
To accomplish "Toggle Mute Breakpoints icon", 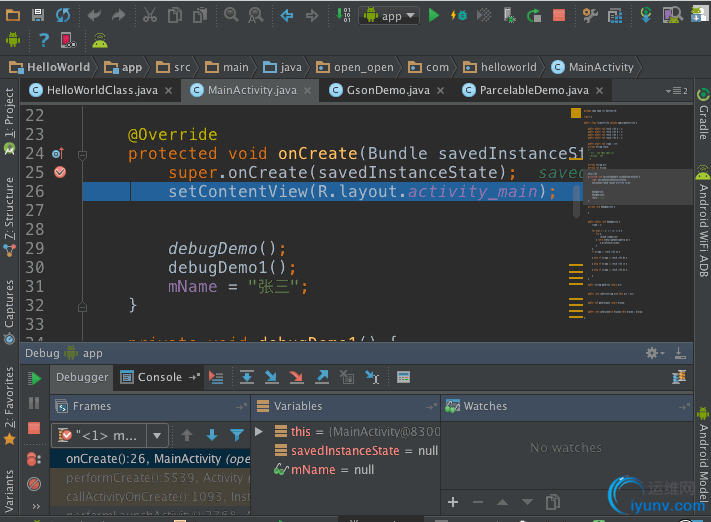I will 34,484.
